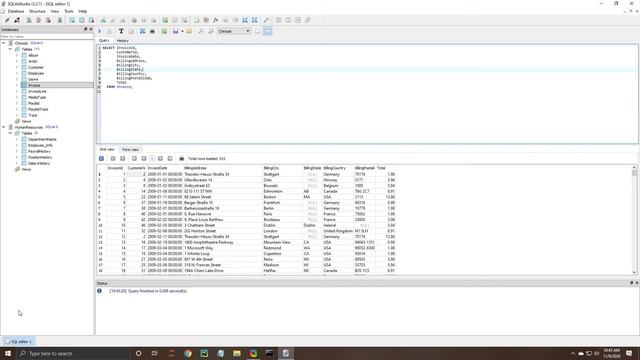Click the SQL editor 1 button at the window bottom
The image size is (640, 360).
pyautogui.click(x=19, y=341)
